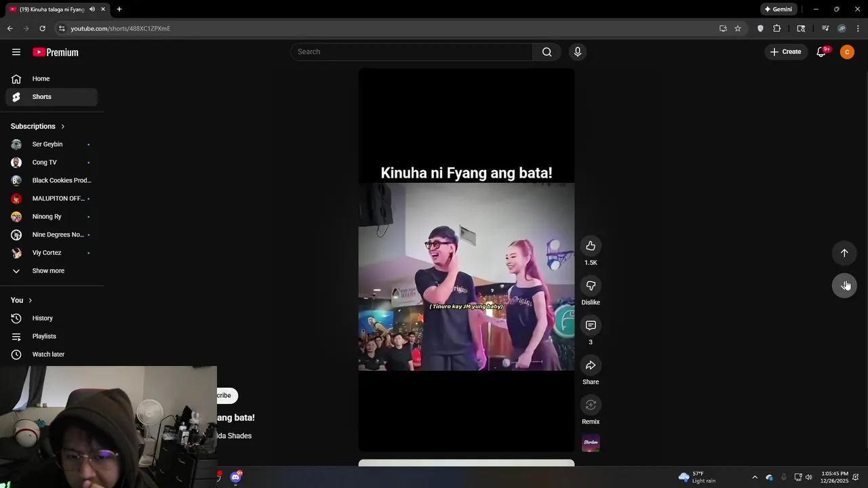Screen dimensions: 868x488
Task: Open the Create menu
Action: tap(786, 52)
